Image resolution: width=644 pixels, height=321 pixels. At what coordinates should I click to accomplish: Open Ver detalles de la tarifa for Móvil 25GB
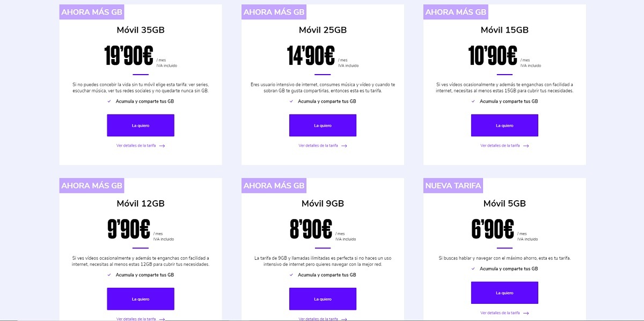(318, 145)
